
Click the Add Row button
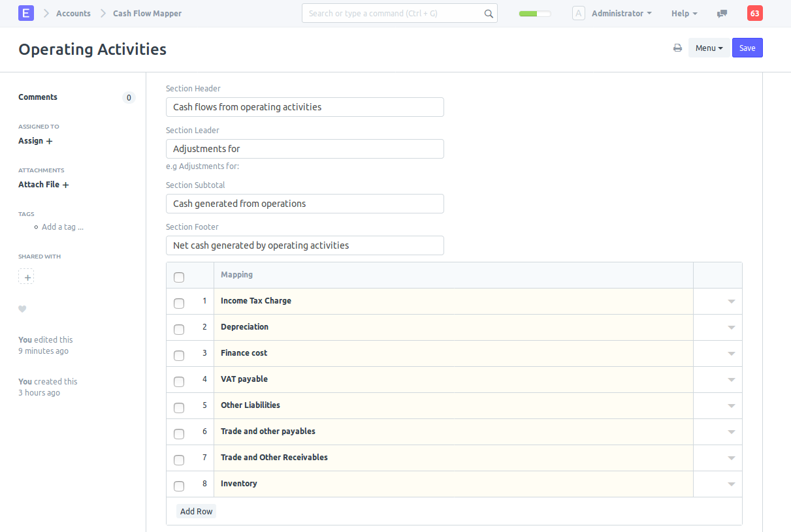pyautogui.click(x=196, y=511)
